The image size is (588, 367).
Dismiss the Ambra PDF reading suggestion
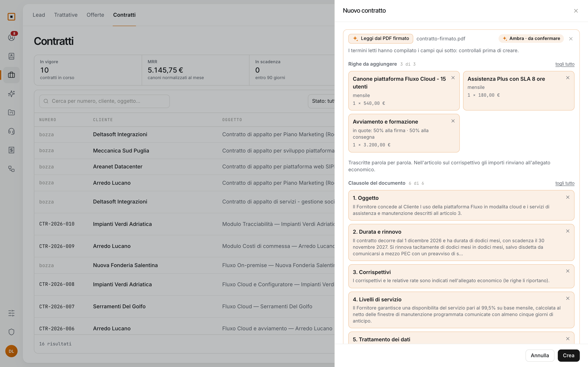571,39
